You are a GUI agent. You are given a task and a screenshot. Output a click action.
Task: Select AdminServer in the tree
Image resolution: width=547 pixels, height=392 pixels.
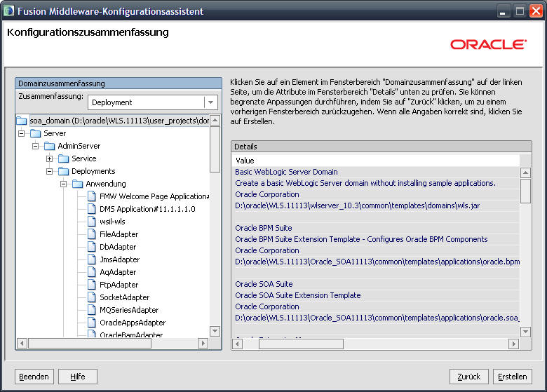(79, 146)
